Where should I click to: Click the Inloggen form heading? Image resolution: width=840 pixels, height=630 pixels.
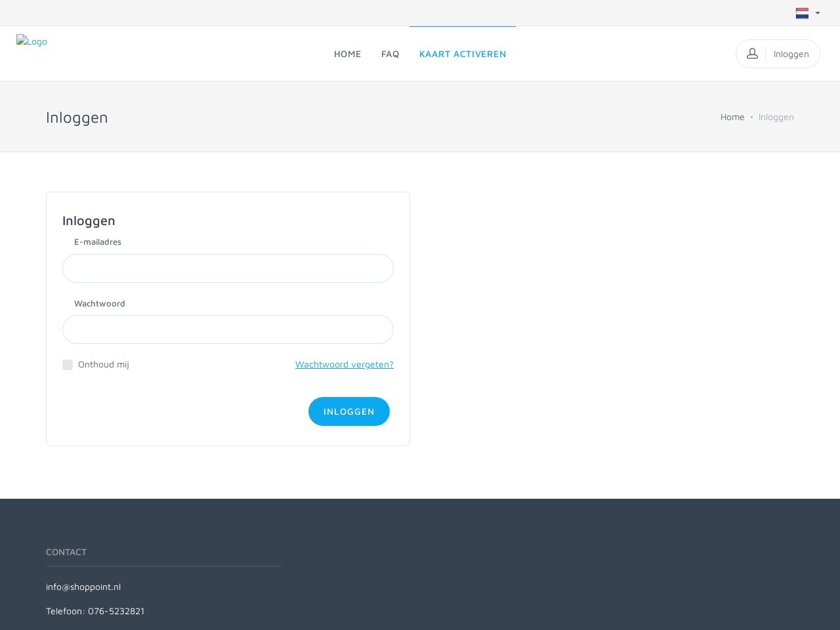click(x=89, y=220)
